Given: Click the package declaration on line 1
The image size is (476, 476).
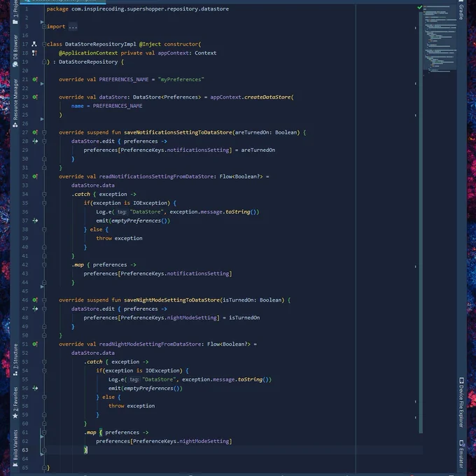Looking at the screenshot, I should pos(138,9).
